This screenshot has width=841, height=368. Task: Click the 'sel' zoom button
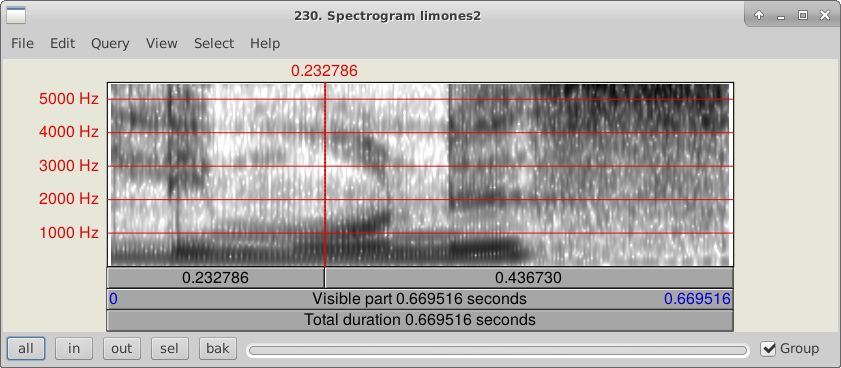coord(169,349)
